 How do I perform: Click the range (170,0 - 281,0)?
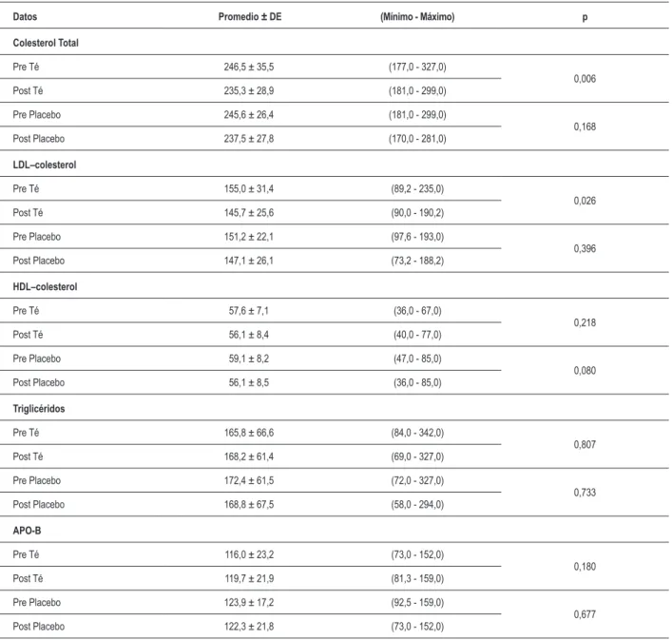click(417, 139)
